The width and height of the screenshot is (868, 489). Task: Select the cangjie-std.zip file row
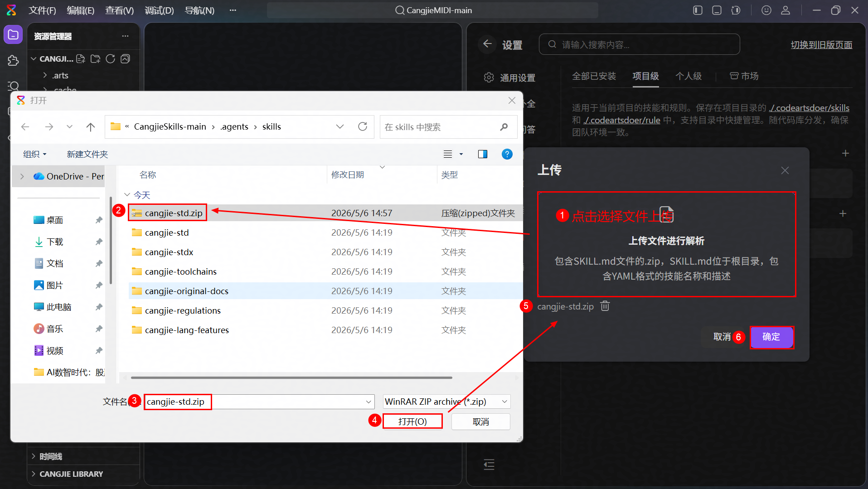[325, 213]
